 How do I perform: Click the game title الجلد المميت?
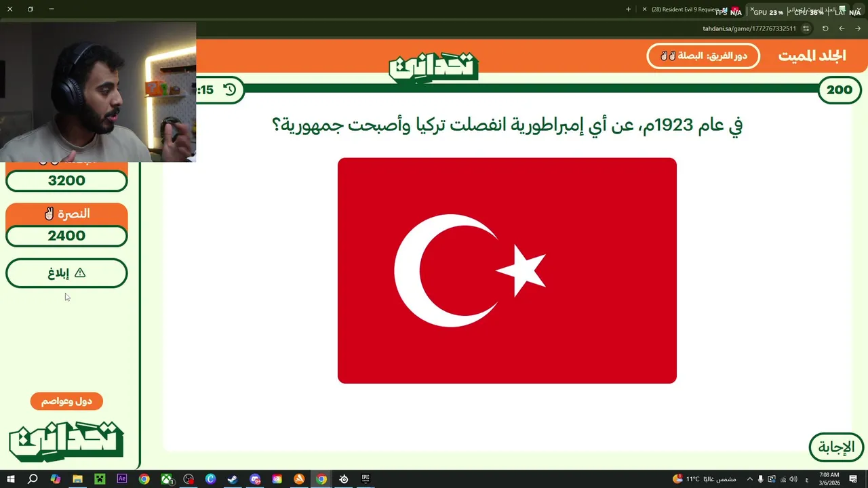(812, 56)
